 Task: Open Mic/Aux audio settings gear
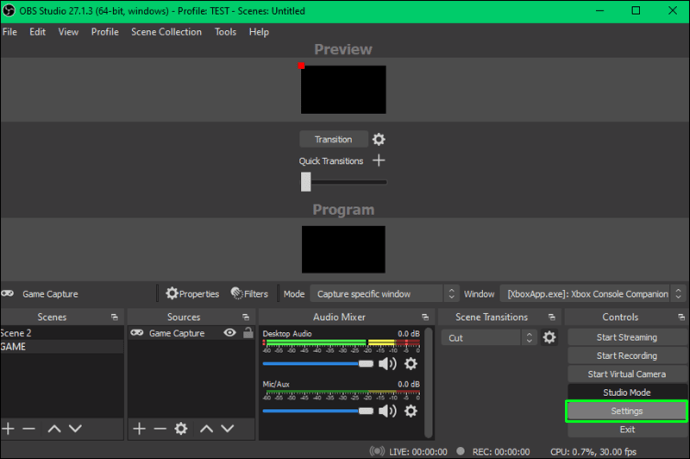(411, 411)
